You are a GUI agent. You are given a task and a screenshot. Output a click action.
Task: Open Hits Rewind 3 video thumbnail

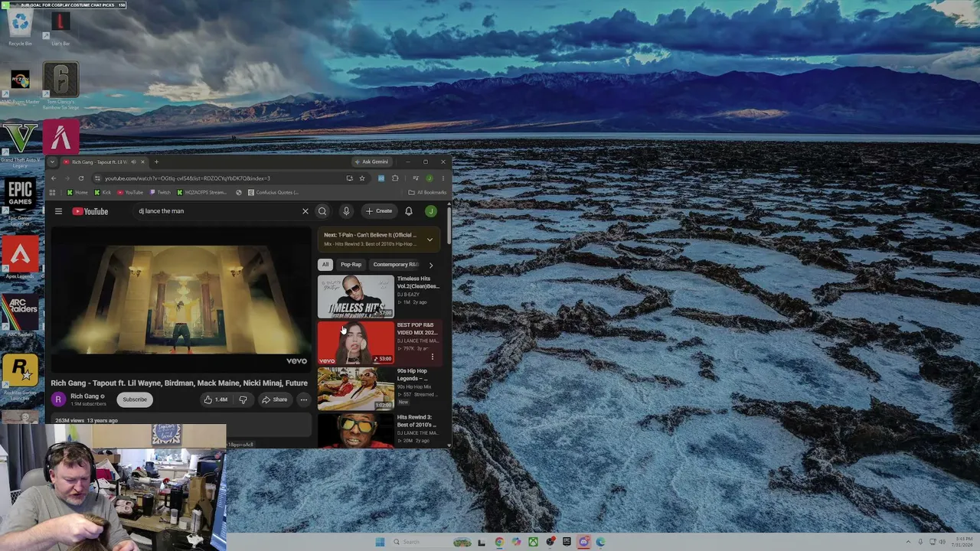pyautogui.click(x=356, y=431)
